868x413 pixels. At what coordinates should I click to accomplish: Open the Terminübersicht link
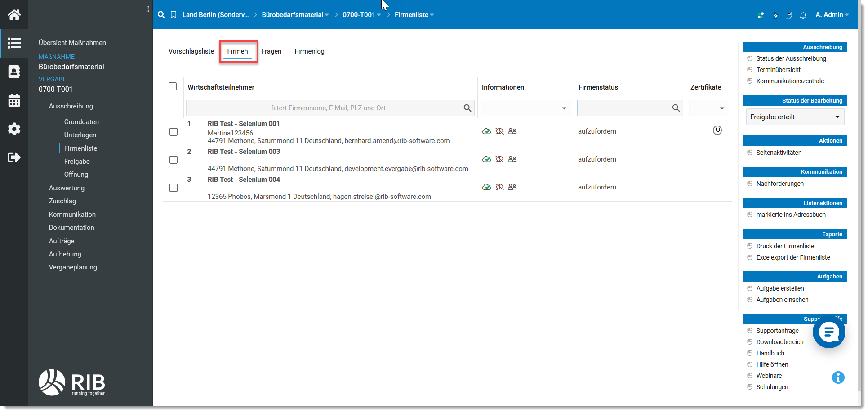click(778, 70)
